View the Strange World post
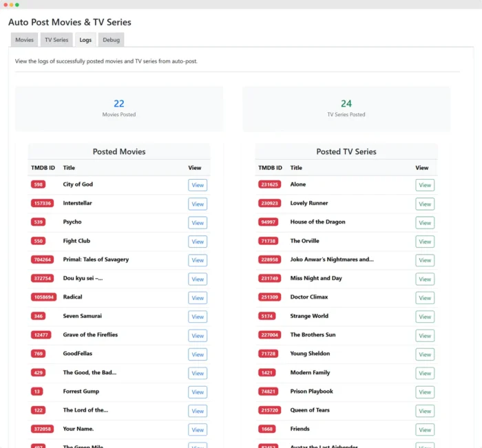The image size is (482, 448). (x=425, y=317)
